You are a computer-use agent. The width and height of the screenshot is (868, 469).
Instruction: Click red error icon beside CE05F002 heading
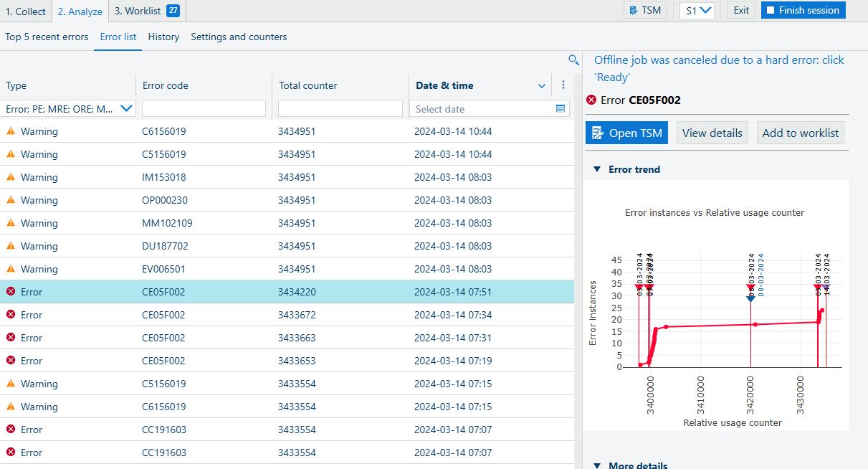point(591,100)
